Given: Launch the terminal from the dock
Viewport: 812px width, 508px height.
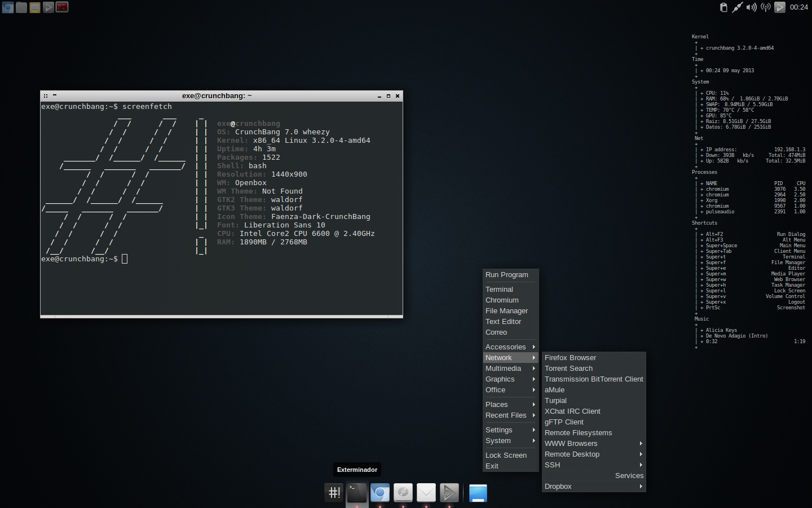Looking at the screenshot, I should [357, 493].
